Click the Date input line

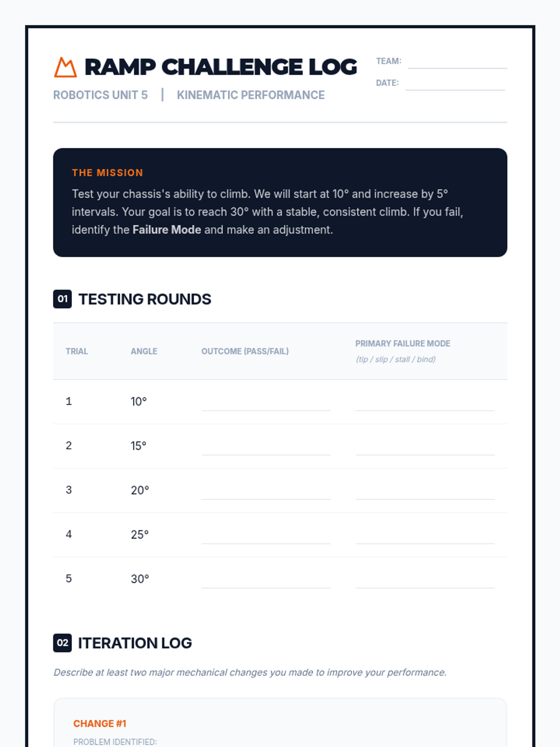(x=455, y=84)
